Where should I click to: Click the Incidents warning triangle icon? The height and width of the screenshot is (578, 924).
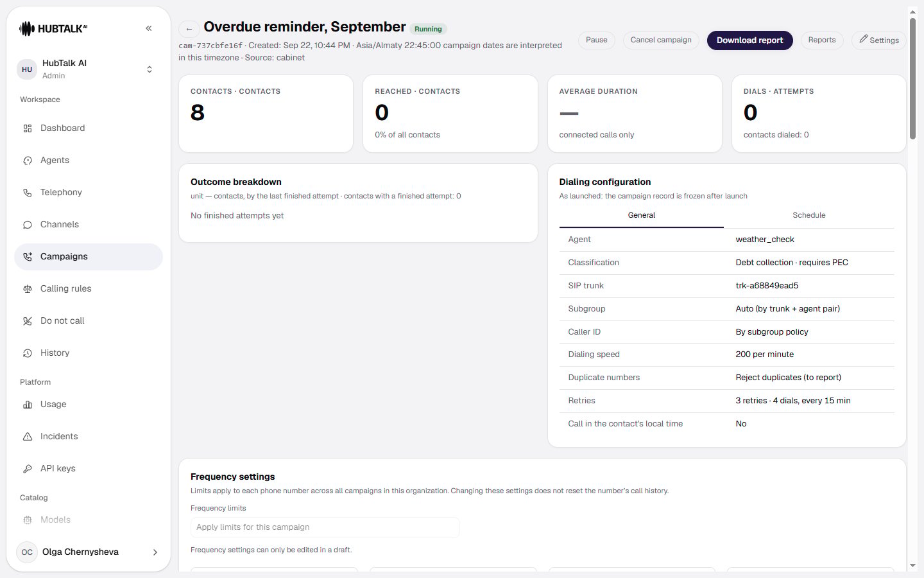pos(28,437)
